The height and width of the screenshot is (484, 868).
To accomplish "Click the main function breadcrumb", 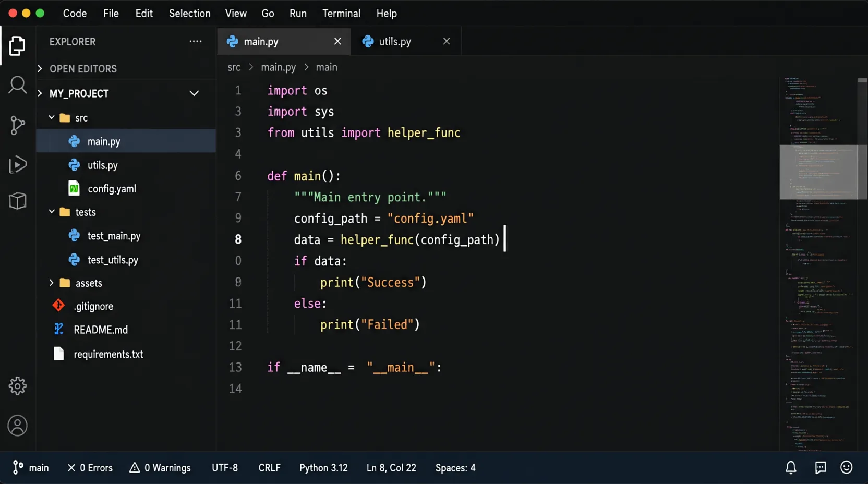I will (327, 67).
